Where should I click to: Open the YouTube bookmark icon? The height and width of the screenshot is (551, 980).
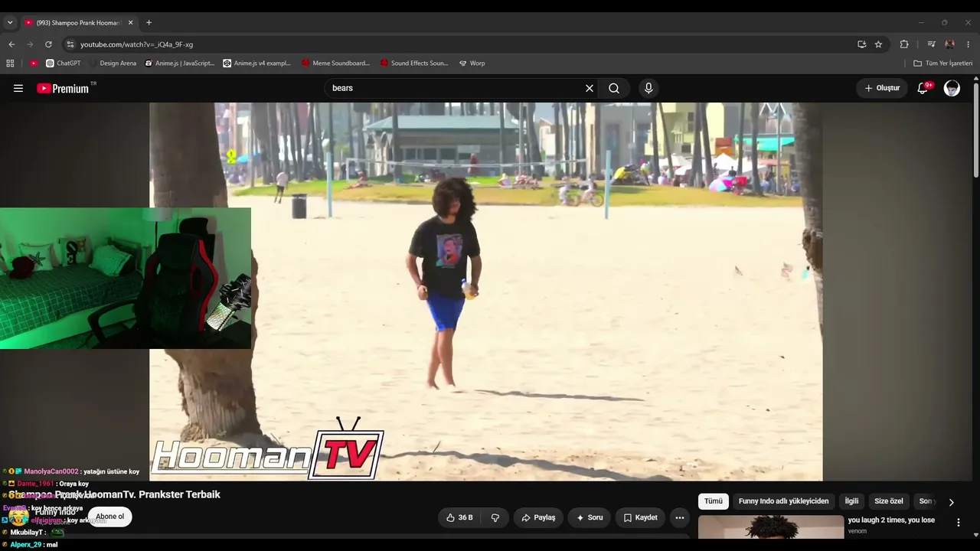tap(34, 64)
